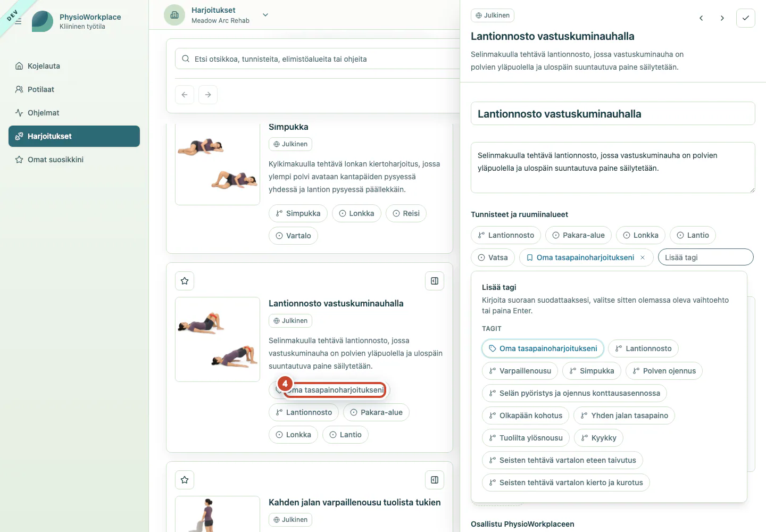Click the right arrow below the search field

pyautogui.click(x=208, y=95)
